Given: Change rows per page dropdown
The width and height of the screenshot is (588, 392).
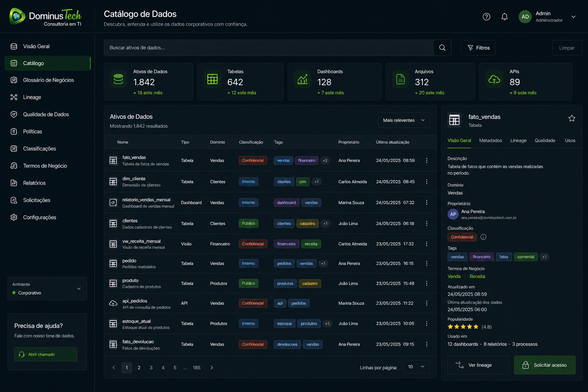Looking at the screenshot, I should click(x=416, y=367).
